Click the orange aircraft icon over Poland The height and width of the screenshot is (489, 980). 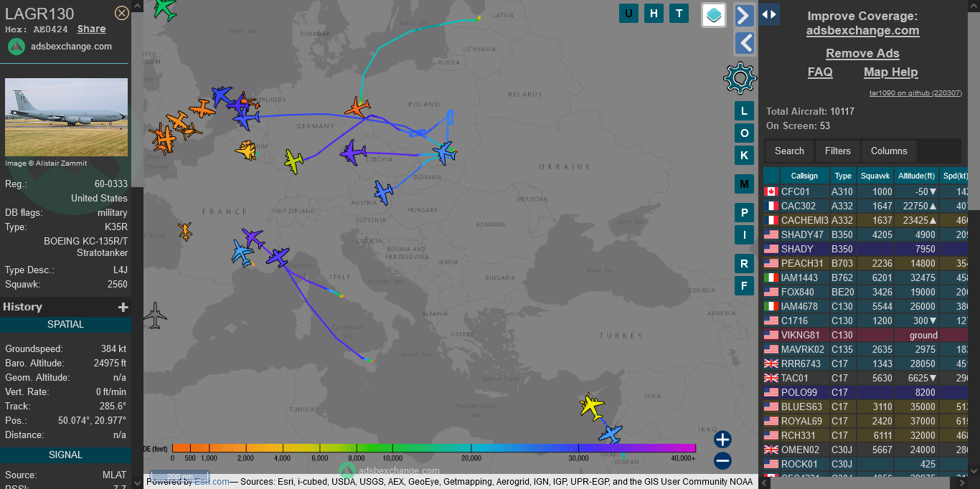coord(357,108)
